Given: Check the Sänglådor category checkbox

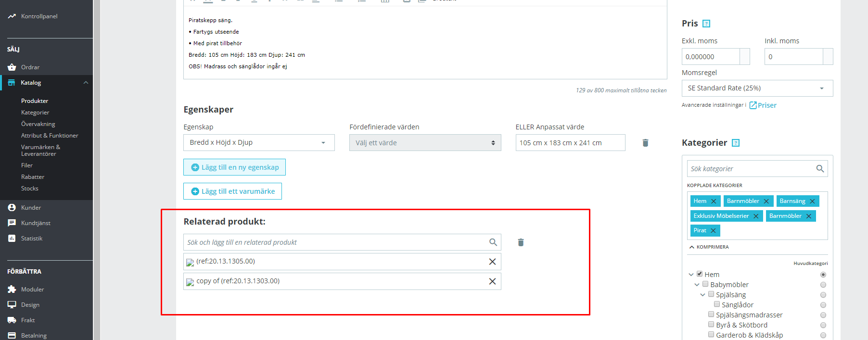Looking at the screenshot, I should pos(717,304).
